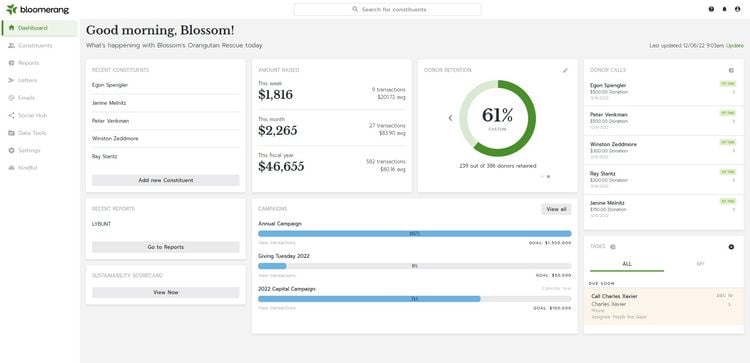Open Social Hub in the sidebar

[39, 115]
